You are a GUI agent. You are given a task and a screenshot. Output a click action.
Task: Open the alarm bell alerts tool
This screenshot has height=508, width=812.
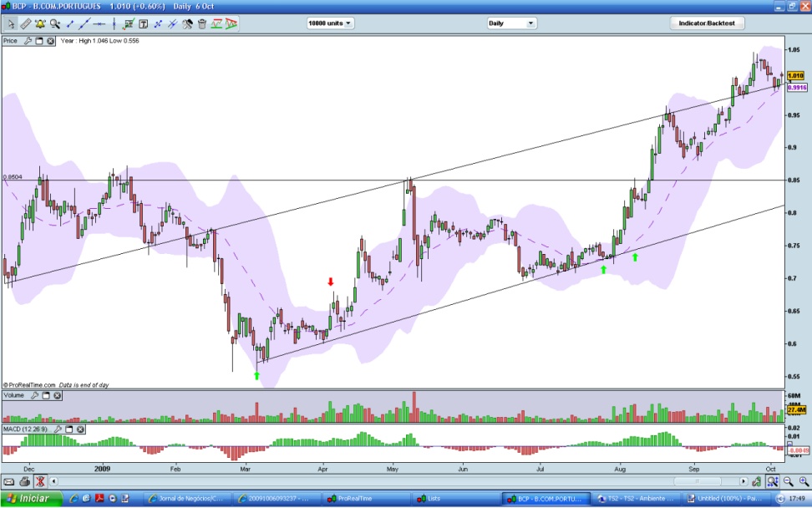pos(40,24)
